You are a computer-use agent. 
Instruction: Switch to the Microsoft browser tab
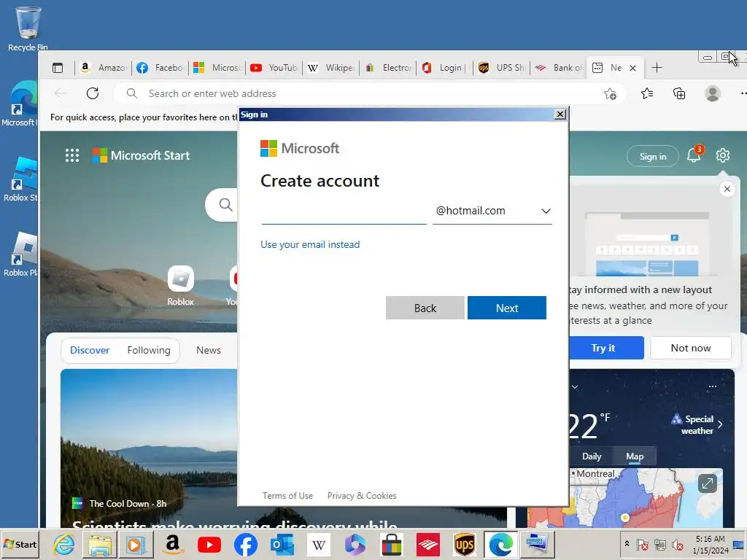[x=217, y=68]
